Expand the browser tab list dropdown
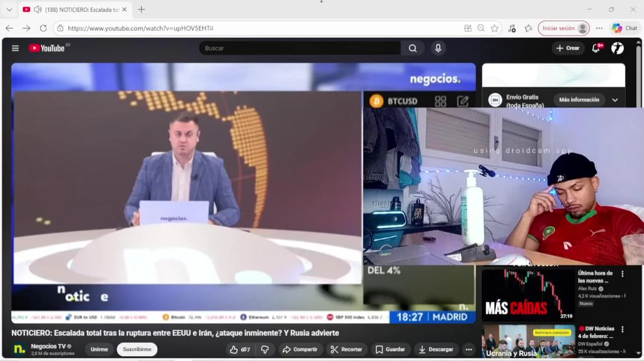 click(9, 10)
